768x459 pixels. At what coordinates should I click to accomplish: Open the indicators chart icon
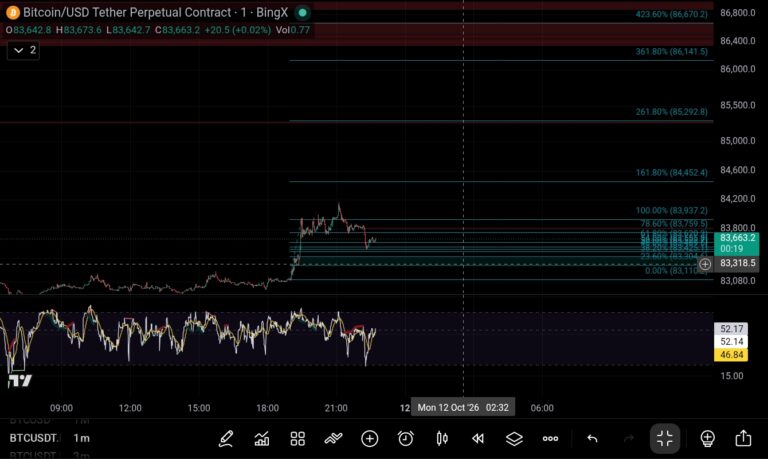coord(262,438)
